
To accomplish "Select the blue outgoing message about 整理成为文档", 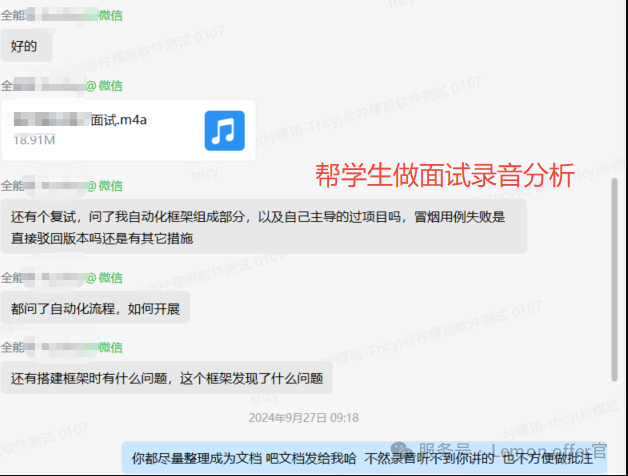I will (370, 458).
